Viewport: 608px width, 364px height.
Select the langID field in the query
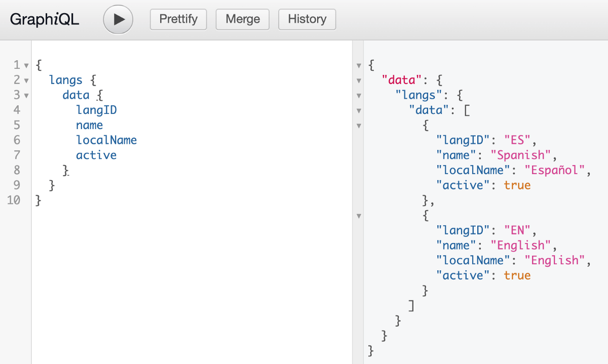tap(96, 110)
